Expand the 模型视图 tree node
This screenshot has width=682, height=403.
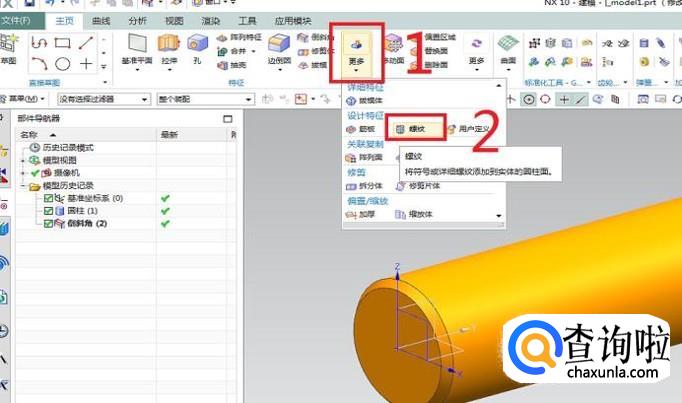coord(23,161)
